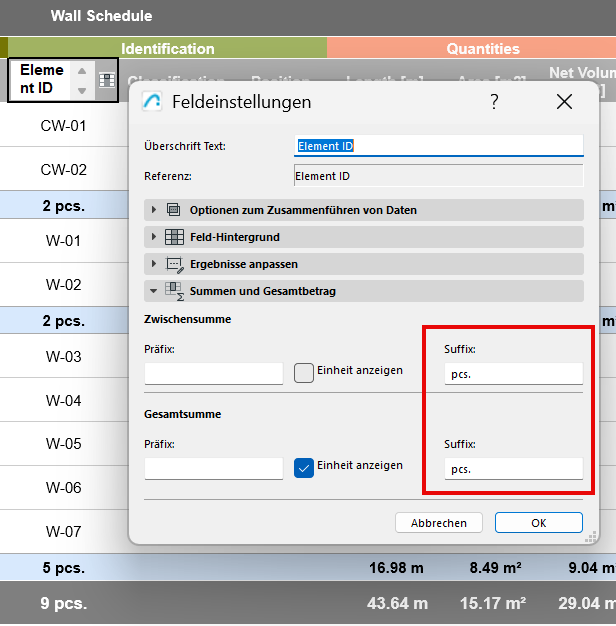
Task: Click the Identification column group header
Action: pyautogui.click(x=167, y=48)
